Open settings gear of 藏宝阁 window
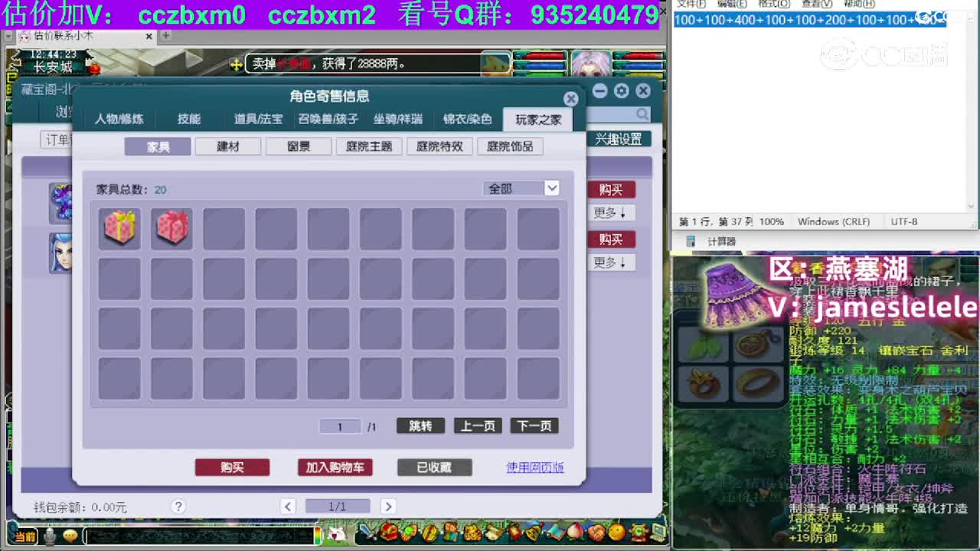 (x=621, y=91)
